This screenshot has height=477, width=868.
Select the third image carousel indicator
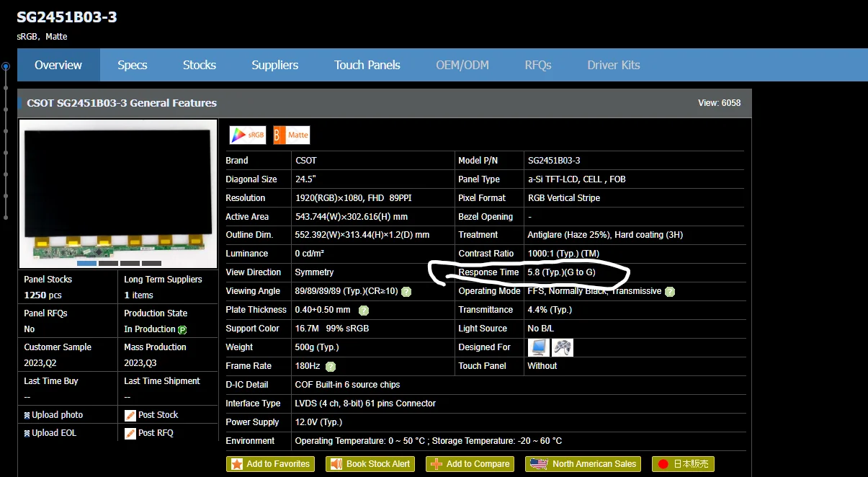click(130, 264)
